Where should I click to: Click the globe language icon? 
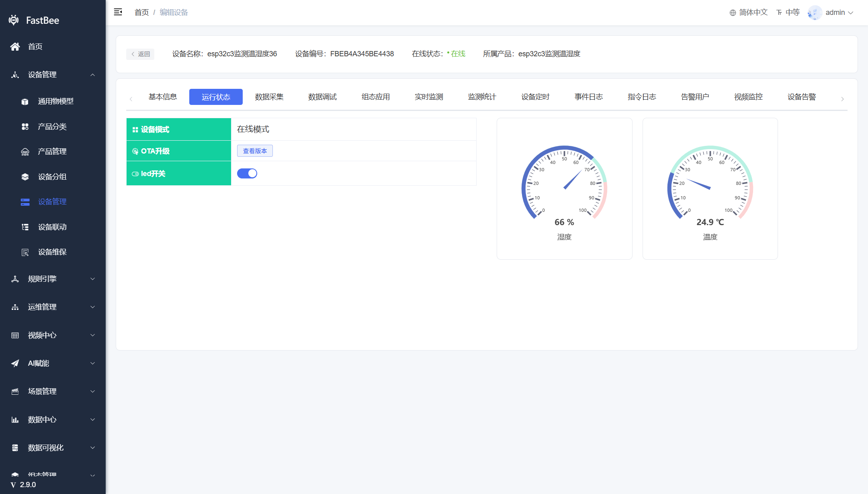pos(733,13)
